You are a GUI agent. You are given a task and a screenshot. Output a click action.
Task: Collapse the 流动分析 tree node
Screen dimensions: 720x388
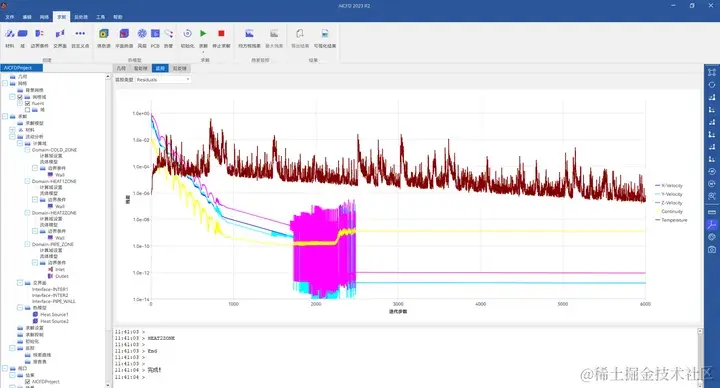point(12,137)
